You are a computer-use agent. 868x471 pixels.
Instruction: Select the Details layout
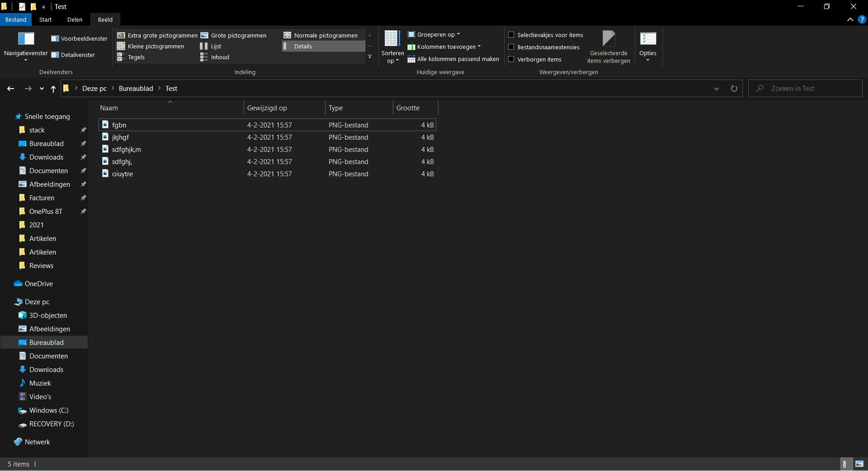coord(323,46)
